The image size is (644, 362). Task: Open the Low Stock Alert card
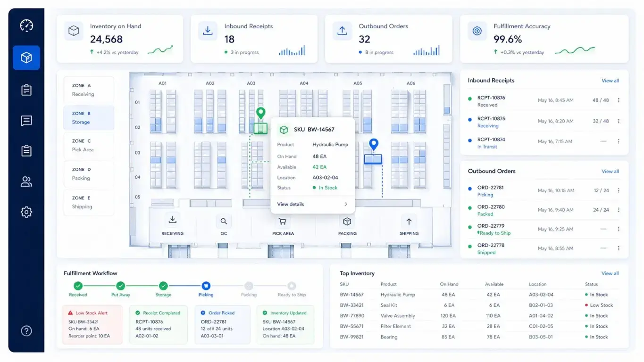[x=92, y=324]
